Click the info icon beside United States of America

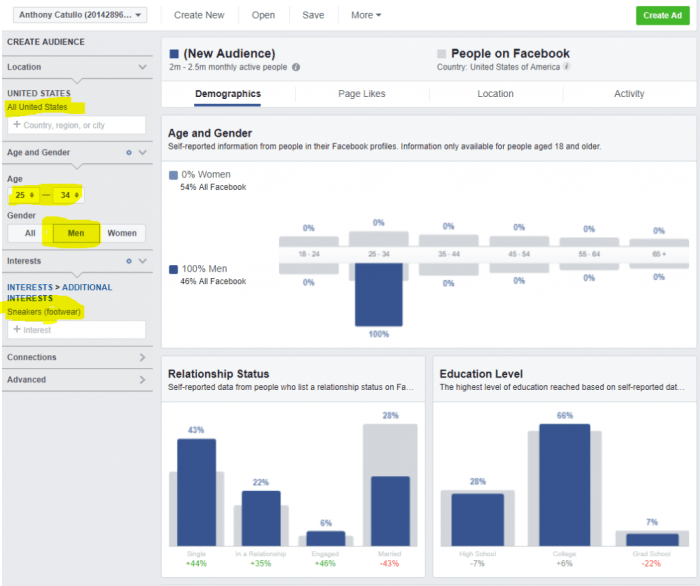coord(567,66)
